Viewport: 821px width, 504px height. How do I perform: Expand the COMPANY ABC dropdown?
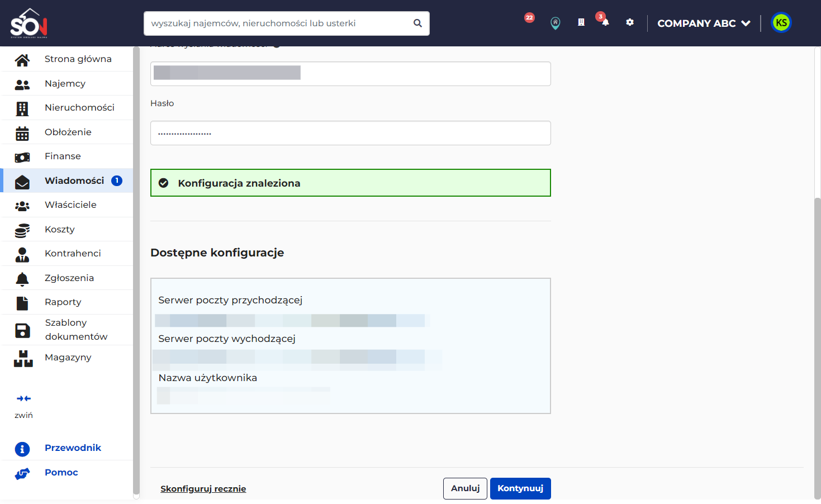click(x=704, y=23)
